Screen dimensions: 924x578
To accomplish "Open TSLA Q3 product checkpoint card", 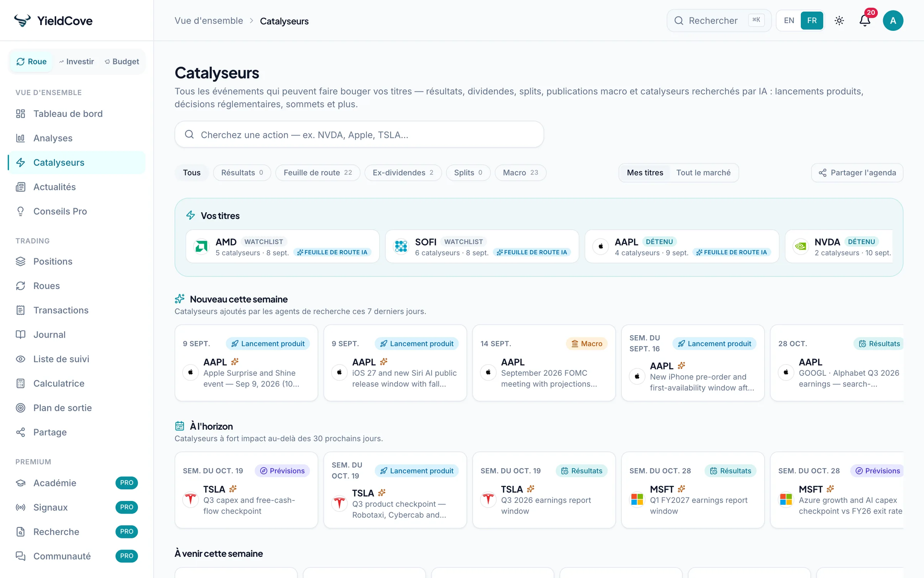I will tap(395, 490).
